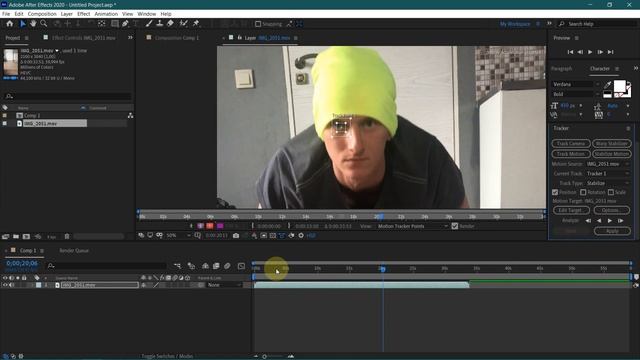Click the Stabilize Motion button

[x=611, y=154]
